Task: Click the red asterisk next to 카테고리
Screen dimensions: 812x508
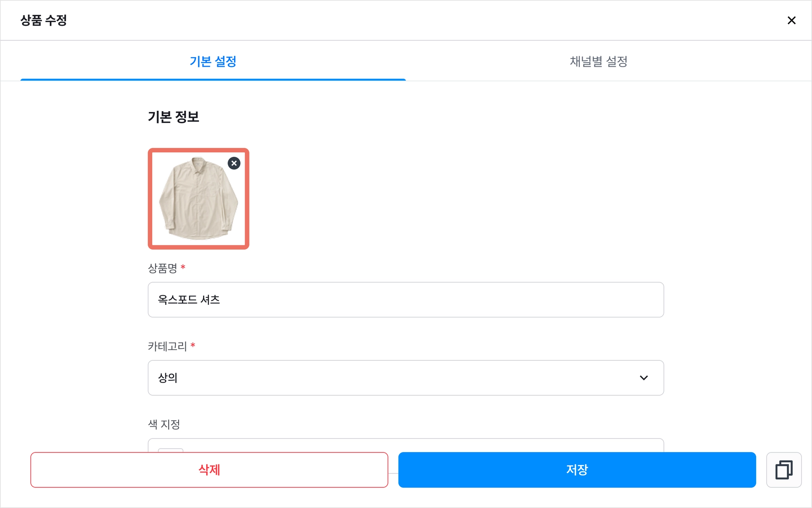Action: 193,345
